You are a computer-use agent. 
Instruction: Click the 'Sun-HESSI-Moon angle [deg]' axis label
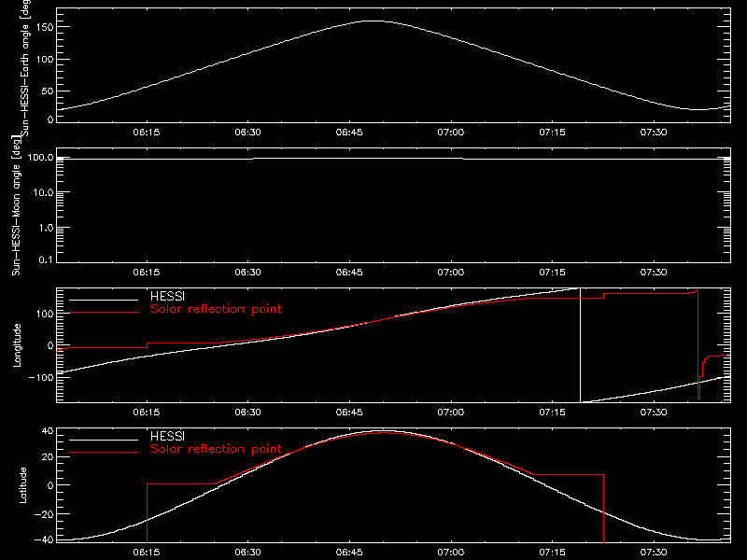tap(16, 205)
